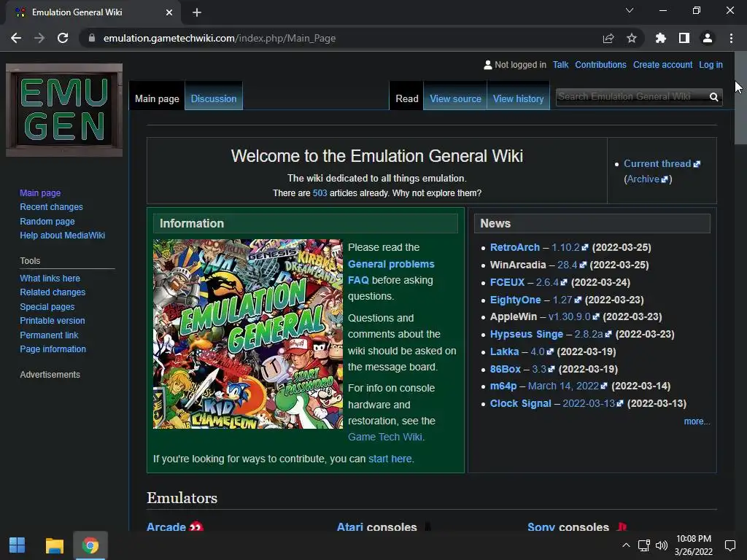
Task: Open Special pages link
Action: [47, 307]
